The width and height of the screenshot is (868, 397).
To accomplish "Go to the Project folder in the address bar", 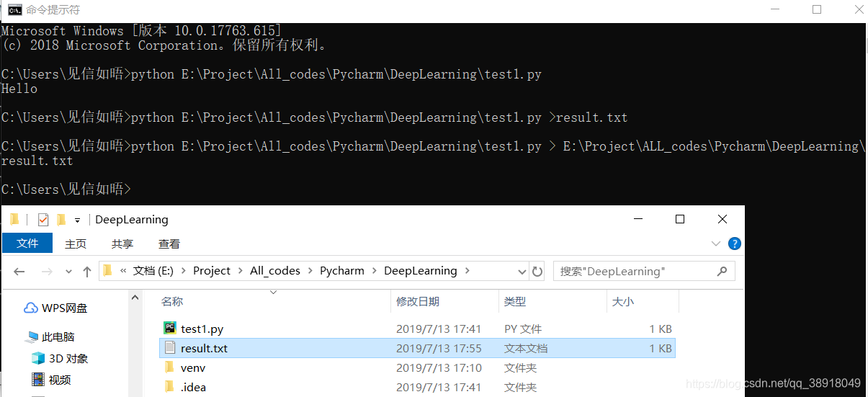I will pos(212,271).
